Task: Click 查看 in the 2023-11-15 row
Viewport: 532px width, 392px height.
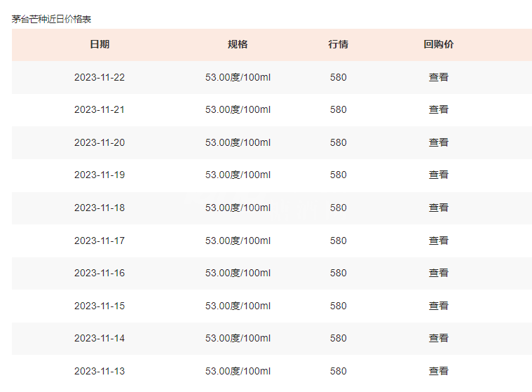Action: [x=438, y=306]
